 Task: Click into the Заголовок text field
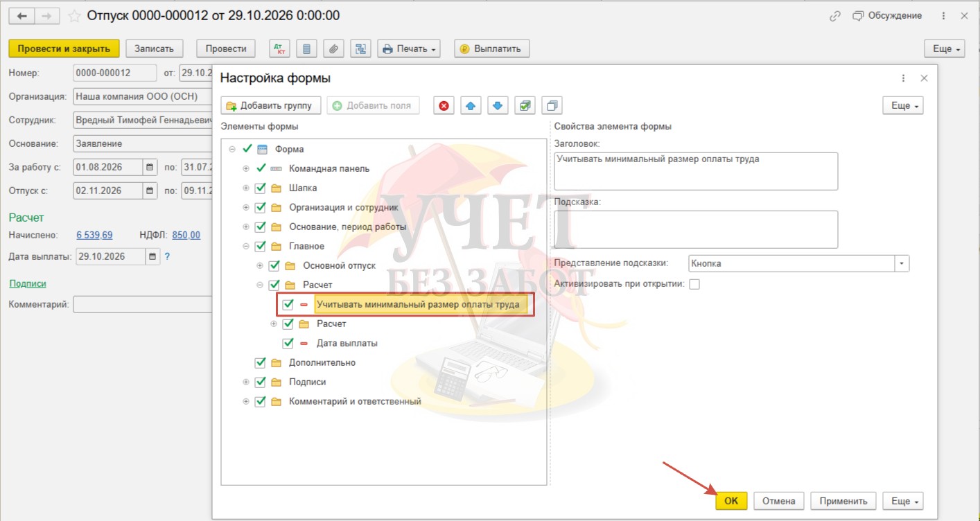(x=696, y=171)
